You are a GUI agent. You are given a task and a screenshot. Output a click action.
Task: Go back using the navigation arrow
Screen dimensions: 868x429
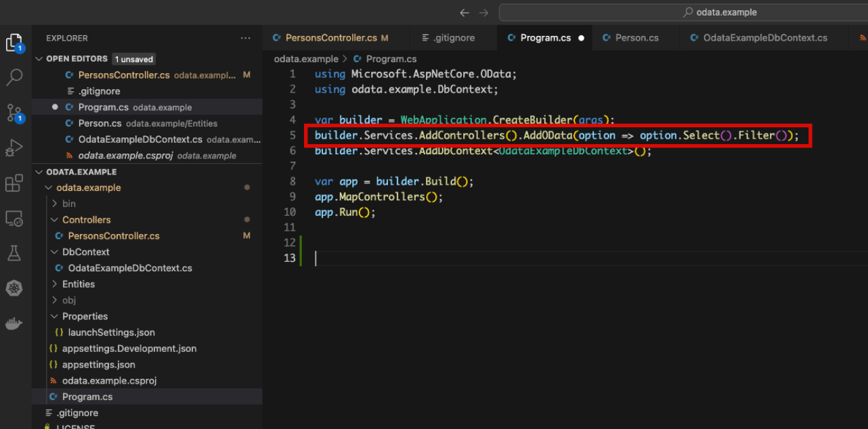click(x=464, y=12)
